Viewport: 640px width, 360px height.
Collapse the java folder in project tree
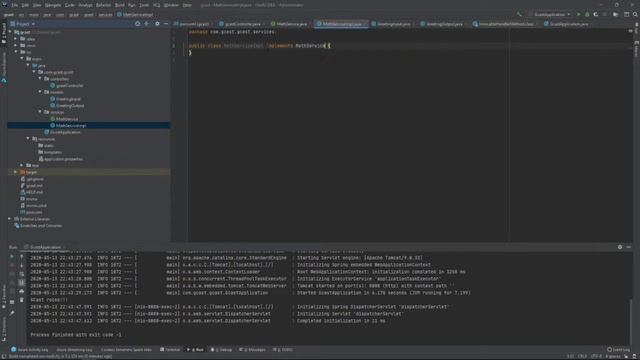pyautogui.click(x=28, y=65)
